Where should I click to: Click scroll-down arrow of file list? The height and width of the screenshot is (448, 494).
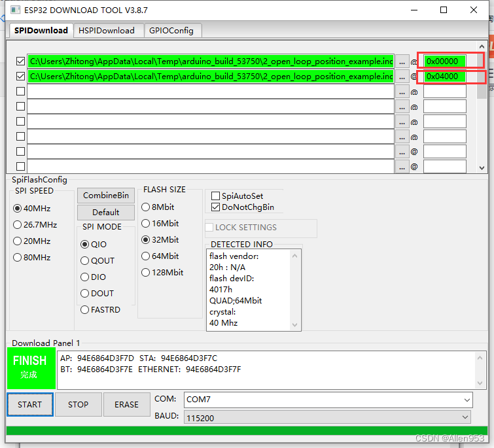(x=482, y=168)
